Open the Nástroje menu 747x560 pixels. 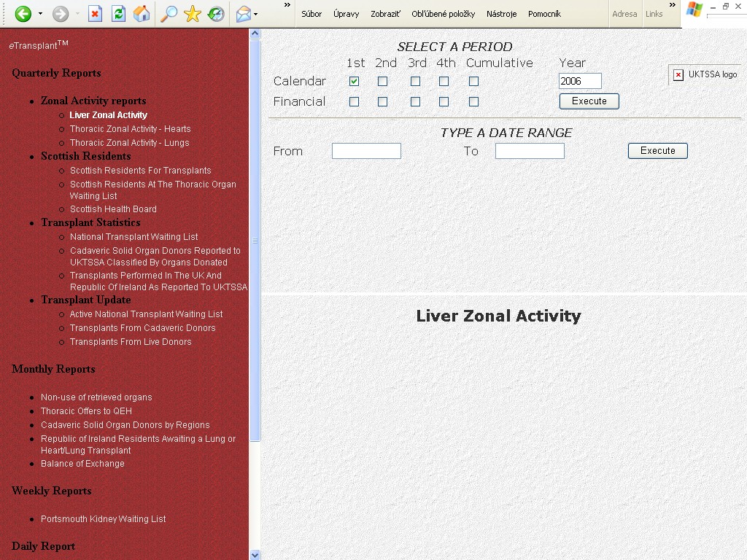pos(502,14)
